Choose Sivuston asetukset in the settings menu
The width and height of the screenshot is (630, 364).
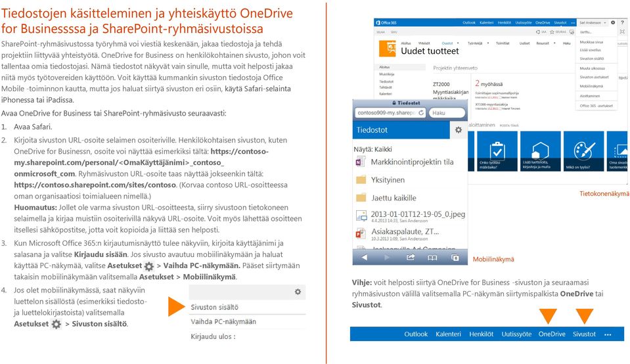[x=595, y=77]
